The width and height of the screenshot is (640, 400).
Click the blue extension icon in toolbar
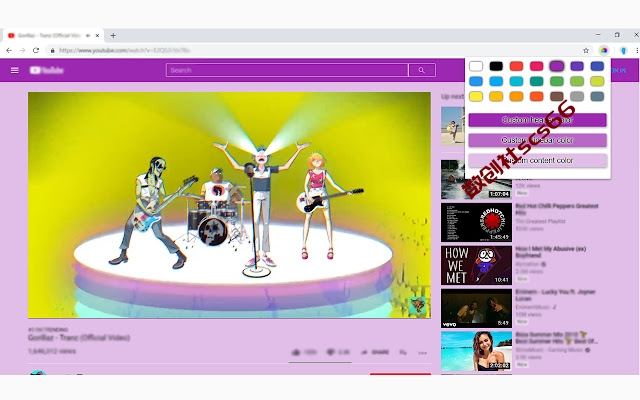623,50
